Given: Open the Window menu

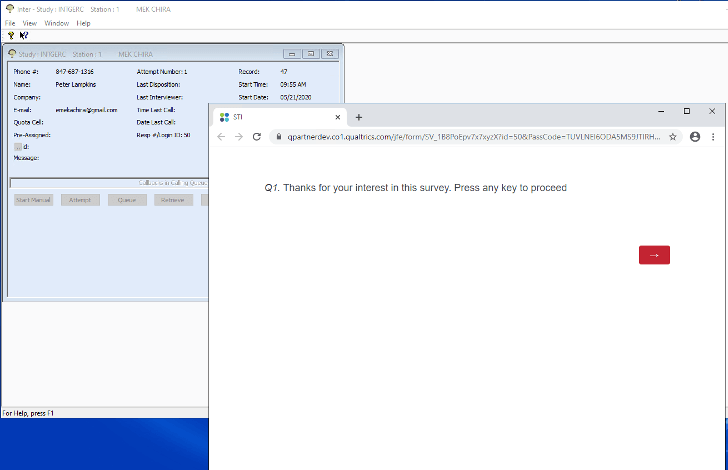Looking at the screenshot, I should coord(57,23).
